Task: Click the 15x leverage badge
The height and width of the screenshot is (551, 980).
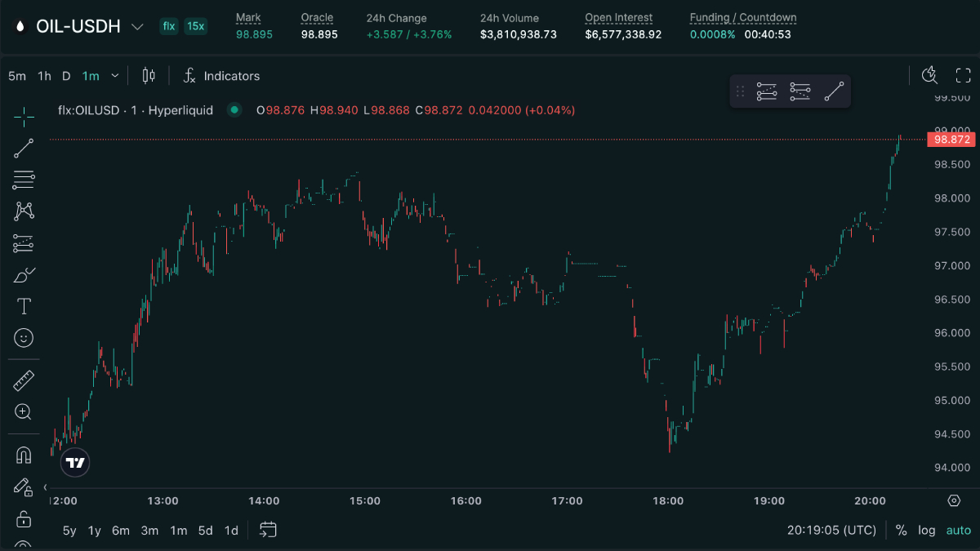Action: (195, 26)
